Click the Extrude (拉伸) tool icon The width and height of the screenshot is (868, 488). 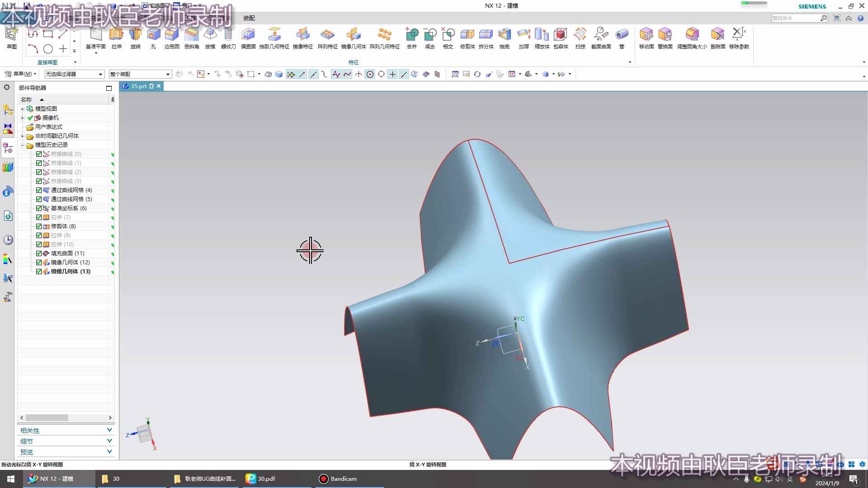(116, 35)
